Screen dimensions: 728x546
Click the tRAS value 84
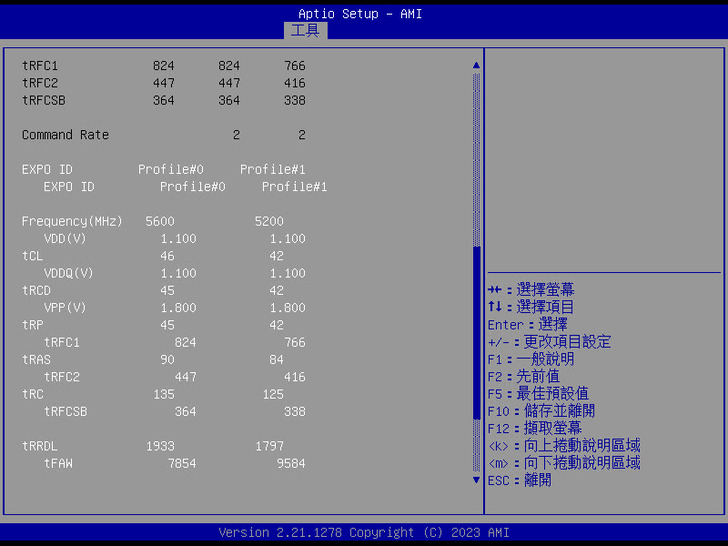coord(276,360)
